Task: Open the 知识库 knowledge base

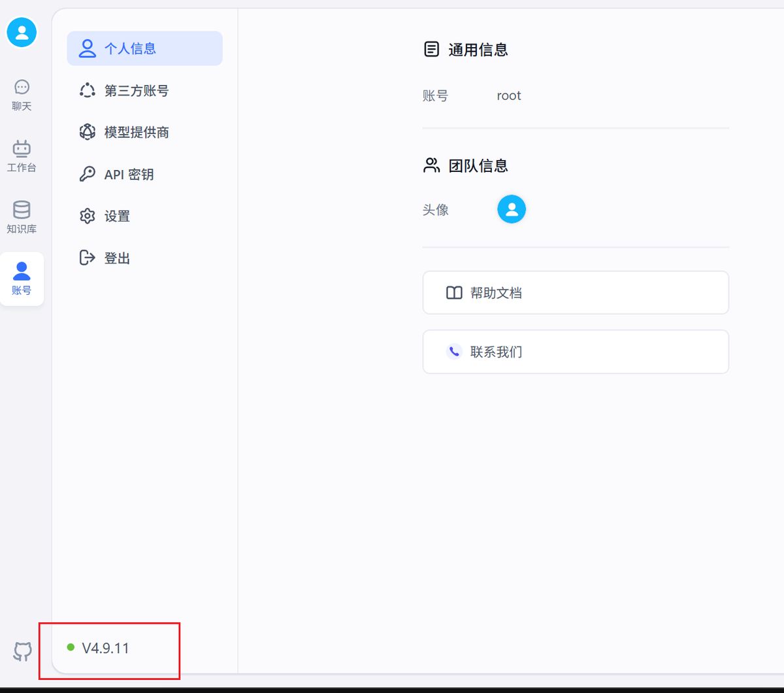Action: (x=22, y=217)
